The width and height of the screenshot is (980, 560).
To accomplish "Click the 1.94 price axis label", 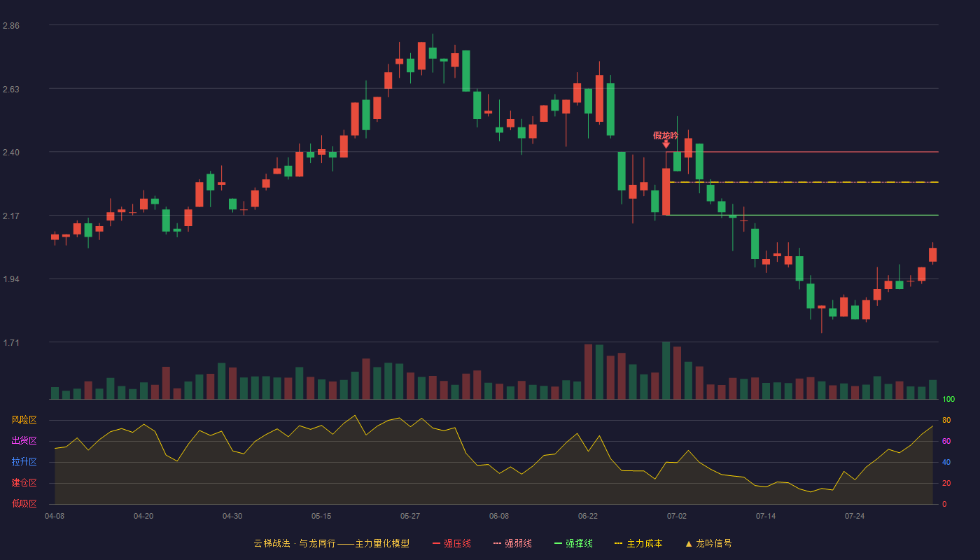I will pyautogui.click(x=11, y=279).
